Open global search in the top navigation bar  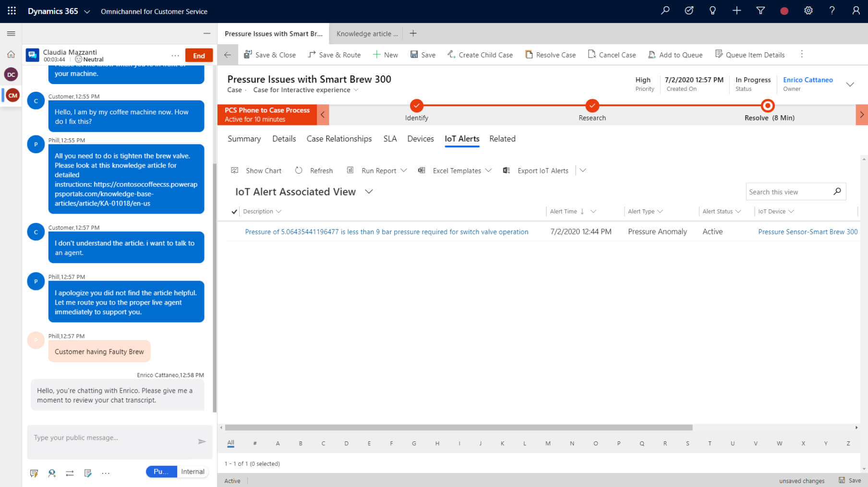pyautogui.click(x=665, y=10)
